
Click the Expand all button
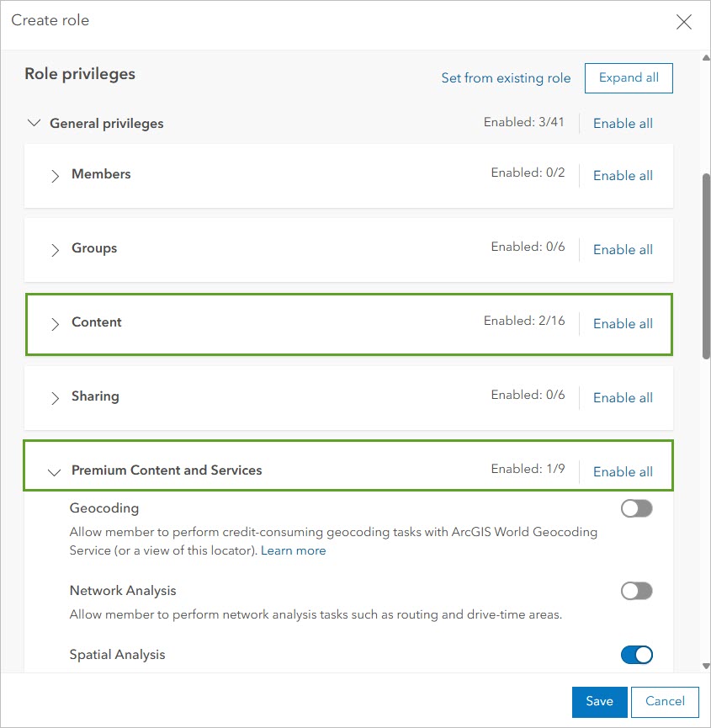pos(629,77)
